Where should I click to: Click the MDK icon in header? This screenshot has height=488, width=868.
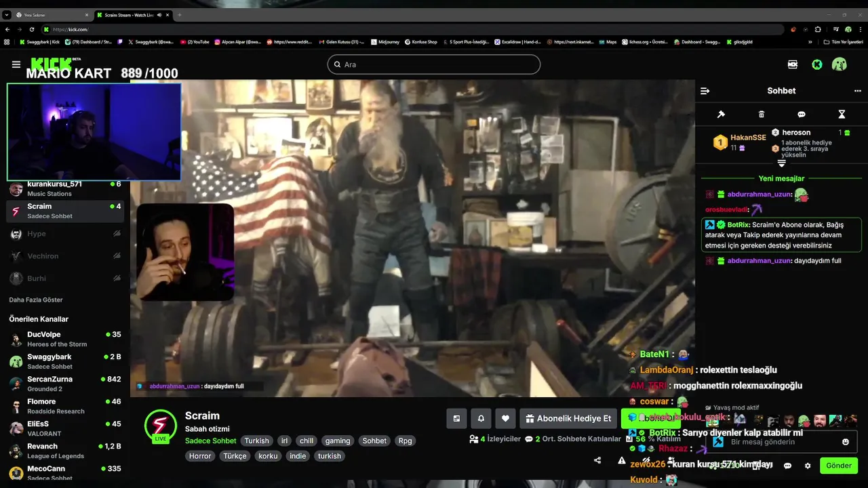coord(793,64)
